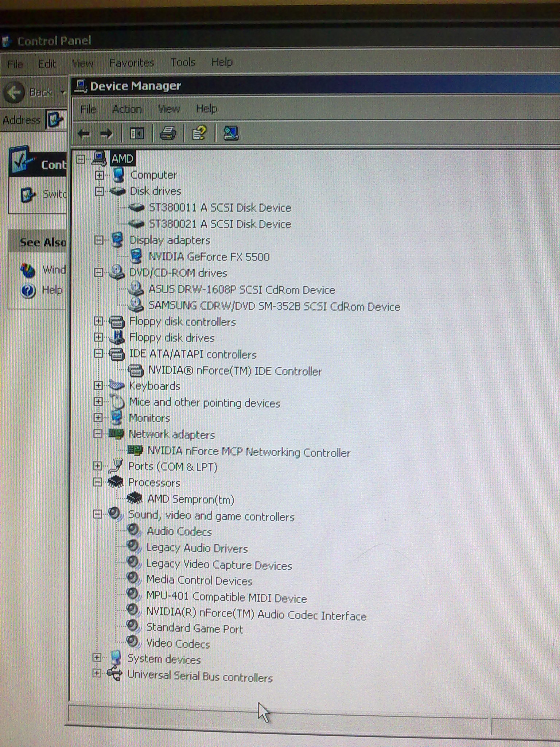Expand the Universal Serial Bus controllers node

click(x=97, y=673)
